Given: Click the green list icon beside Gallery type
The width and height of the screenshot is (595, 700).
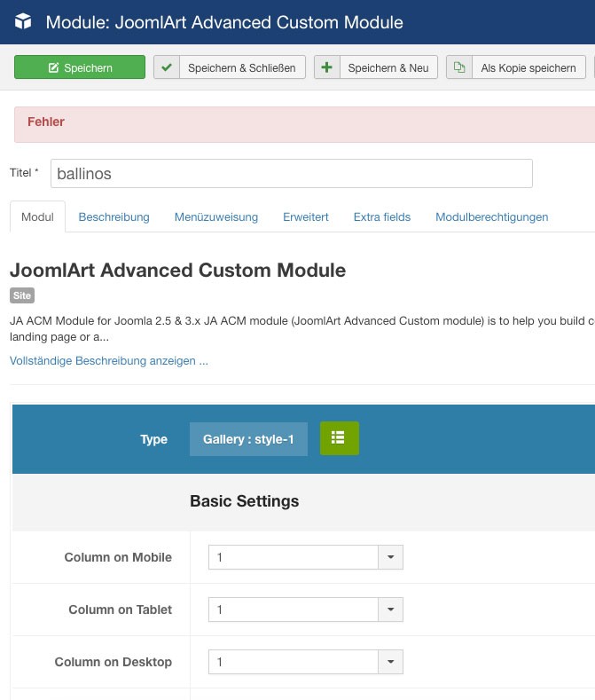Looking at the screenshot, I should click(x=339, y=438).
